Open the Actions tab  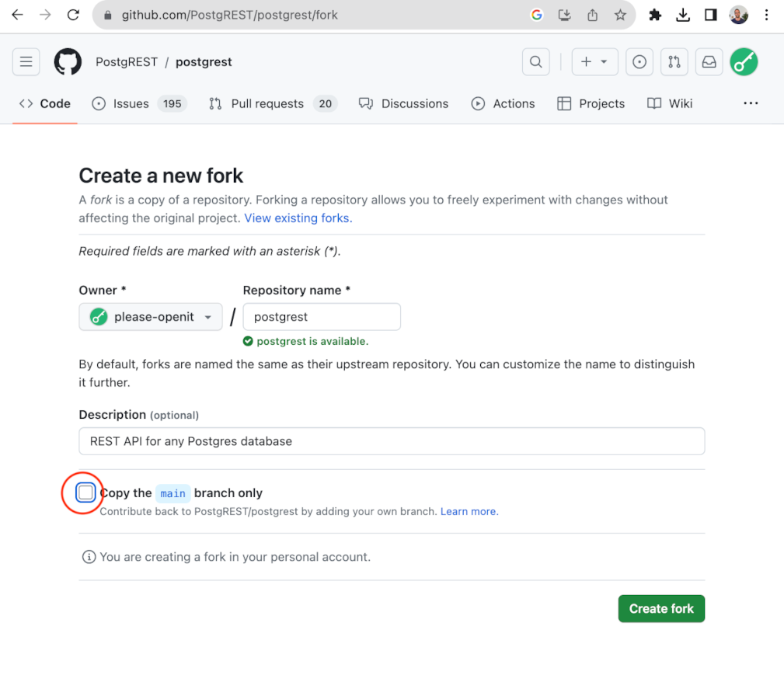click(503, 103)
